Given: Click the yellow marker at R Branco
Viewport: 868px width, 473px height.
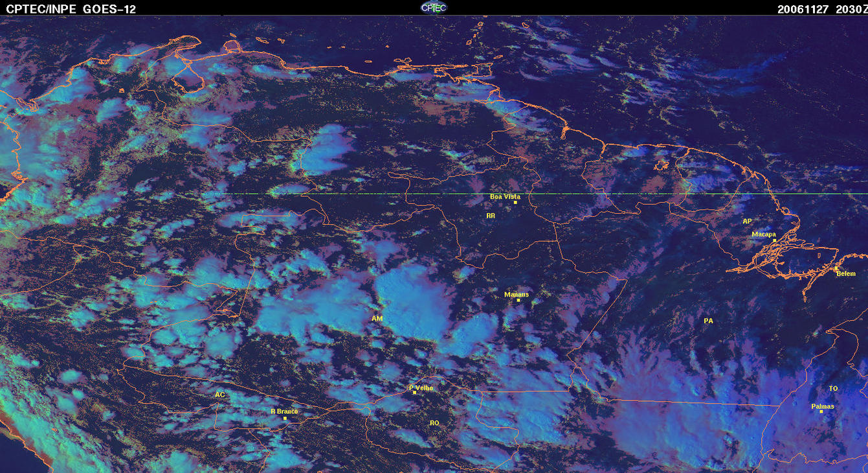Looking at the screenshot, I should 285,418.
